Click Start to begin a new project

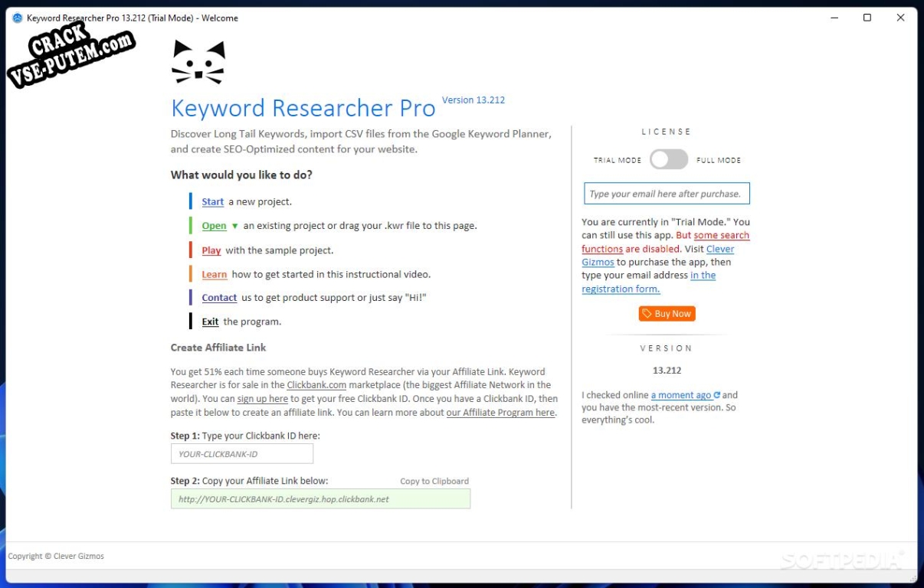[x=213, y=202]
